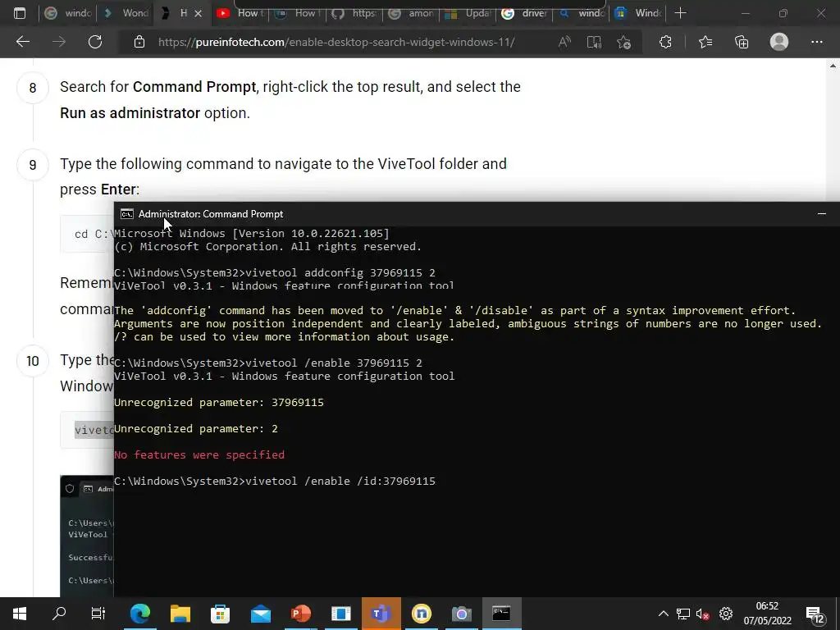Open the clock showing 06:52
Screen dimensions: 840x630
767,614
